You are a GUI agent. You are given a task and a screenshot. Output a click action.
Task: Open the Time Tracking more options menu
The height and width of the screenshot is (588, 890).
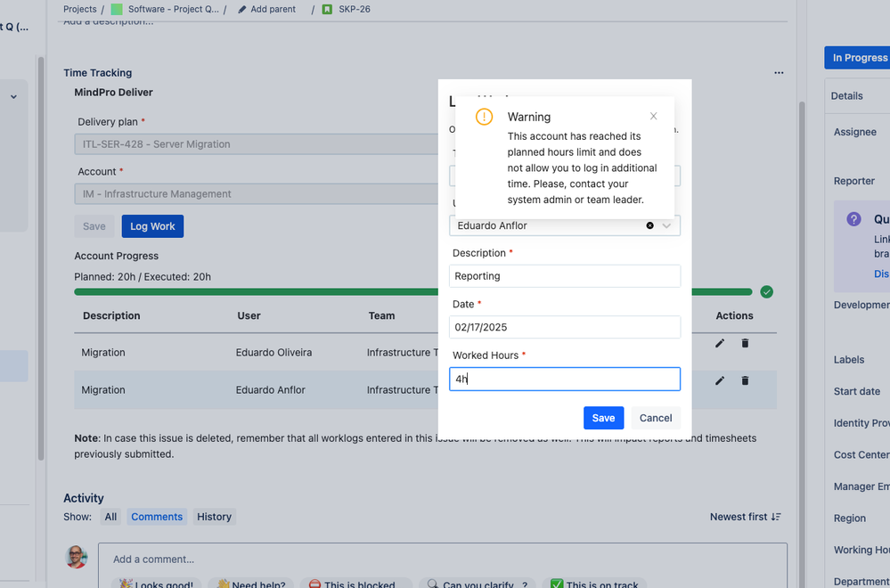tap(779, 73)
